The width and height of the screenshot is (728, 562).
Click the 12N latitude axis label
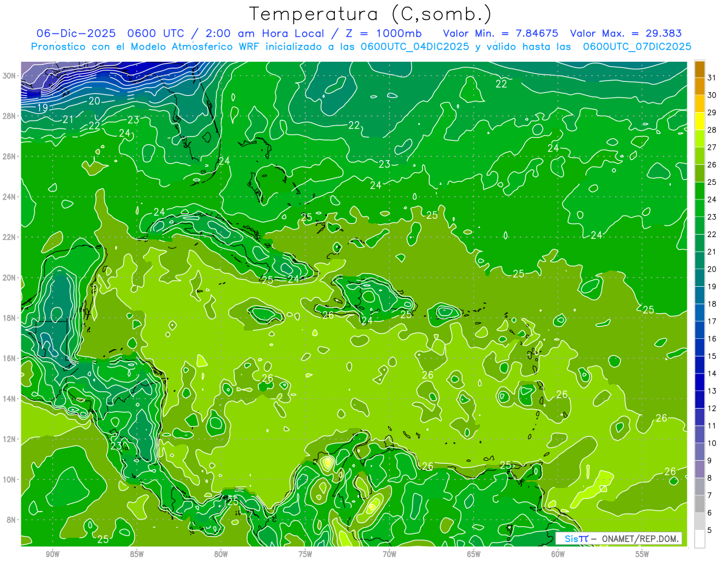click(x=9, y=439)
